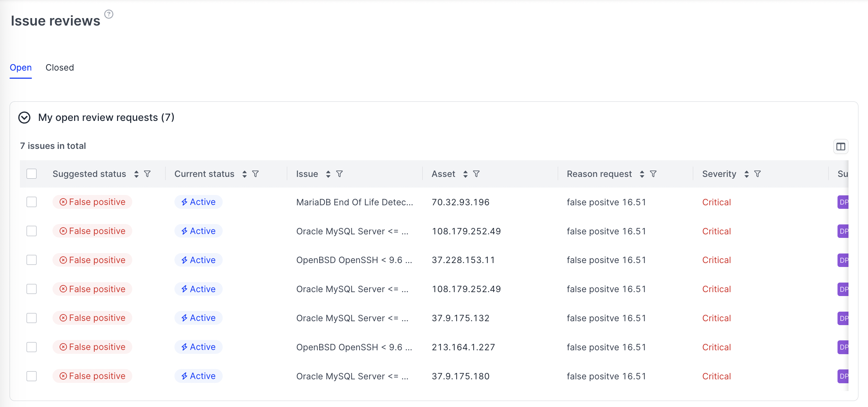Filter the Asset column
The width and height of the screenshot is (868, 407).
(477, 174)
